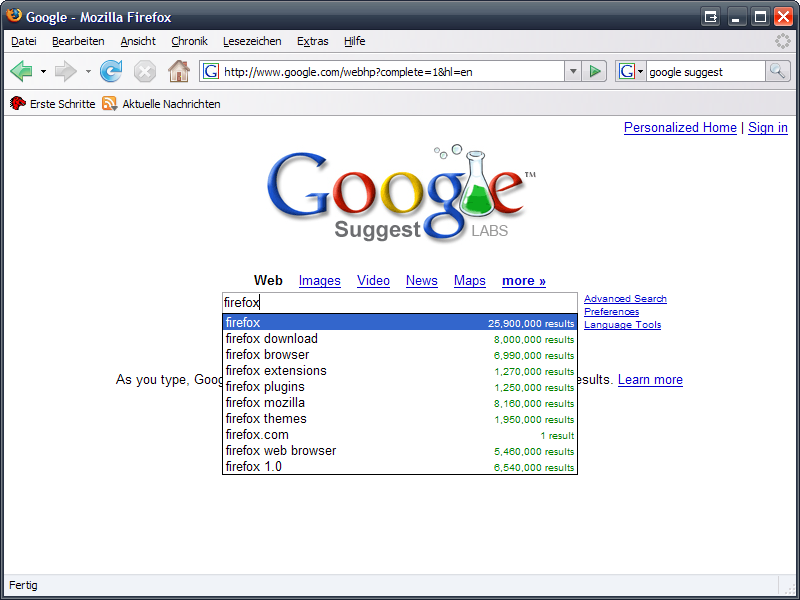Click the Learn more link
Image resolution: width=800 pixels, height=600 pixels.
coord(650,380)
